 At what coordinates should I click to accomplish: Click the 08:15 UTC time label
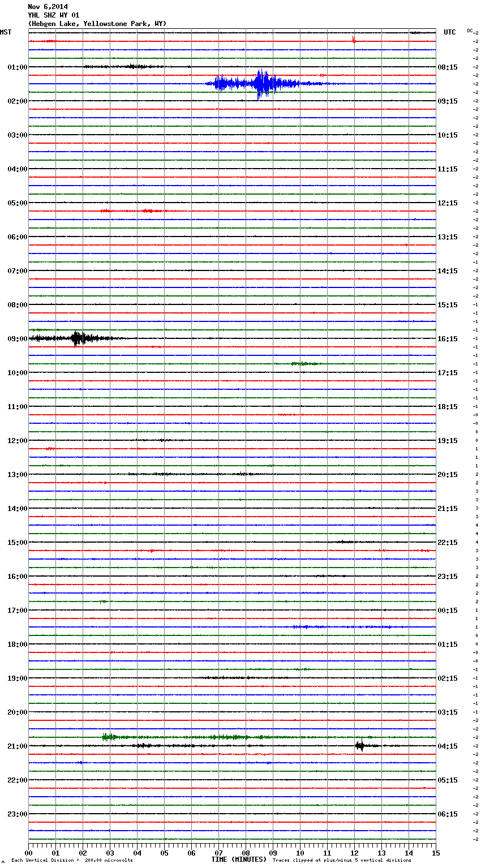point(448,67)
